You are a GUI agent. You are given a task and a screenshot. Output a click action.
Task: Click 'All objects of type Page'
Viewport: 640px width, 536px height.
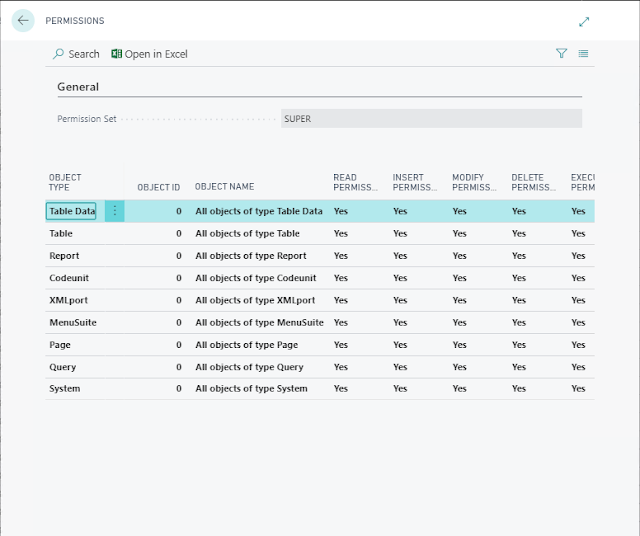point(247,345)
